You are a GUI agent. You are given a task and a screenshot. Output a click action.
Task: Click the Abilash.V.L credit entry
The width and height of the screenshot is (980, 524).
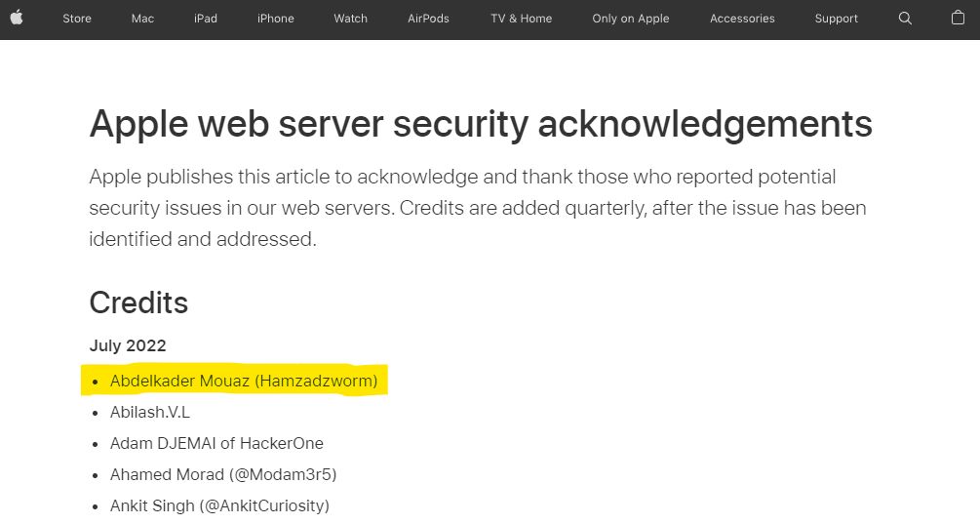[x=150, y=412]
